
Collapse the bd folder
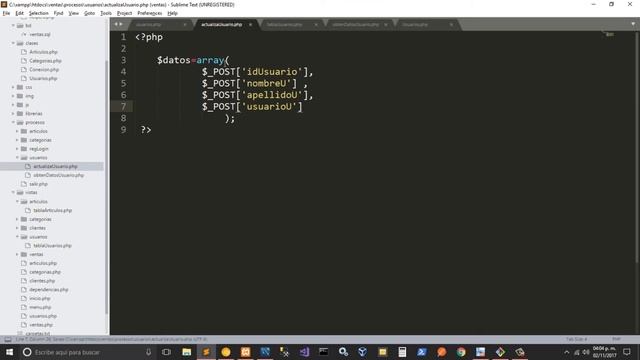13,25
